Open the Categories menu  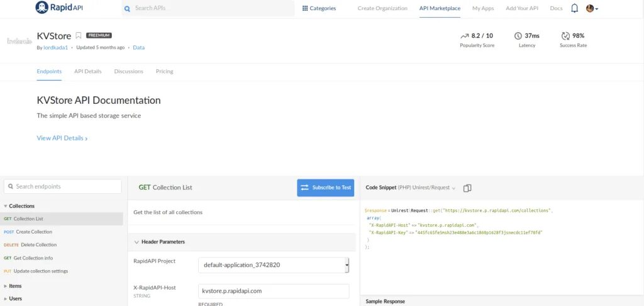[x=319, y=8]
